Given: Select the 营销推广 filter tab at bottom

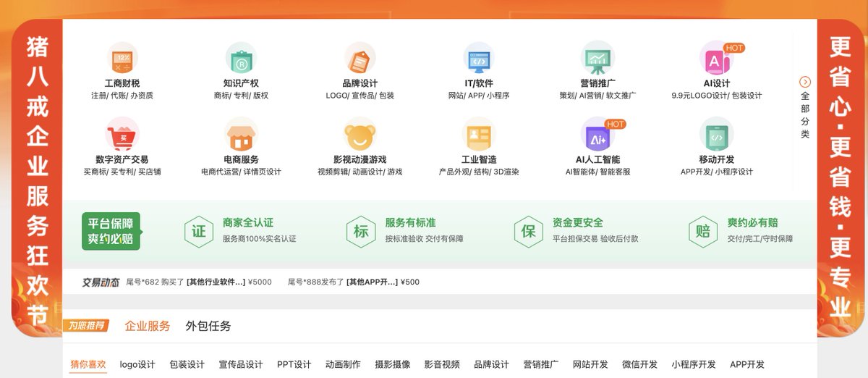Looking at the screenshot, I should 541,364.
